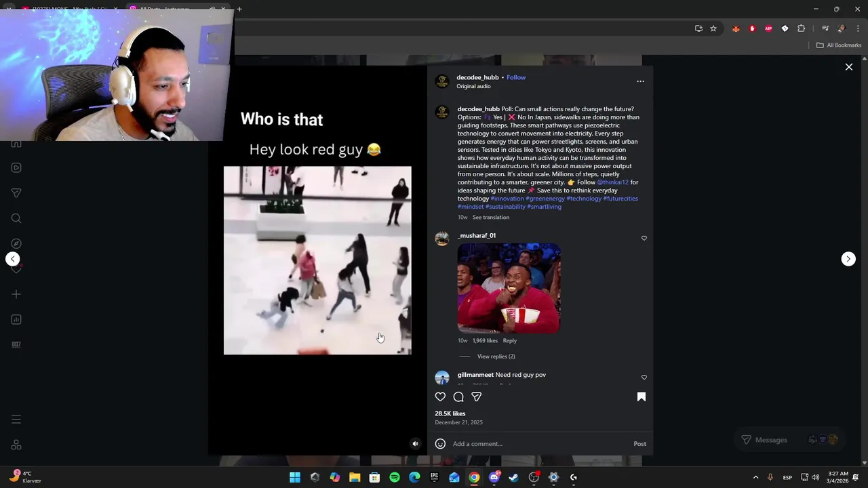Like the post with the heart icon
Viewport: 868px width, 488px height.
point(440,397)
